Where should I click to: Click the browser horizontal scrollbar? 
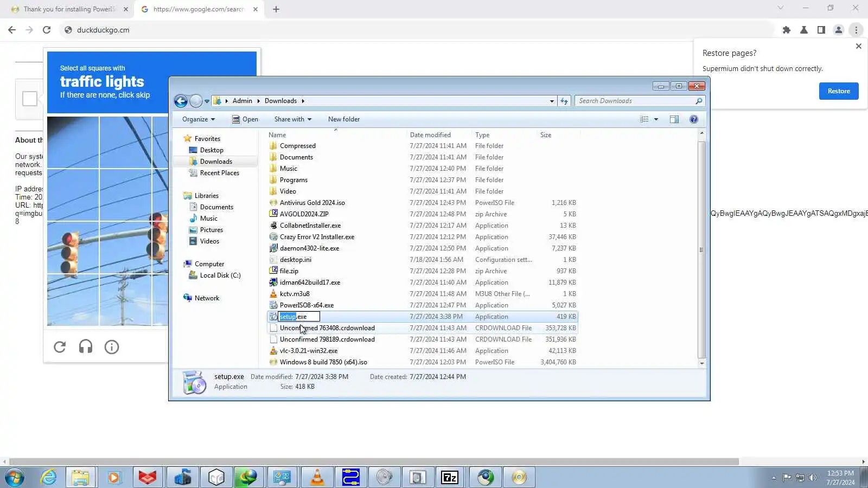374,461
